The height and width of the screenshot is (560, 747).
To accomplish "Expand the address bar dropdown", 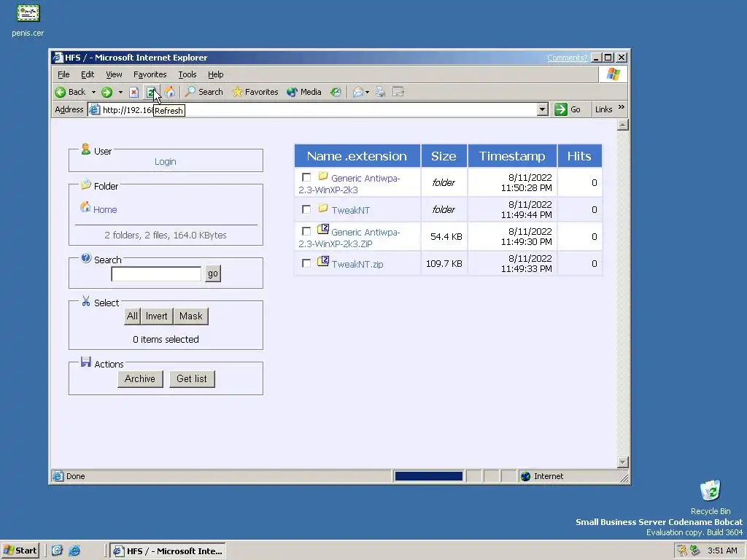I will click(x=542, y=109).
